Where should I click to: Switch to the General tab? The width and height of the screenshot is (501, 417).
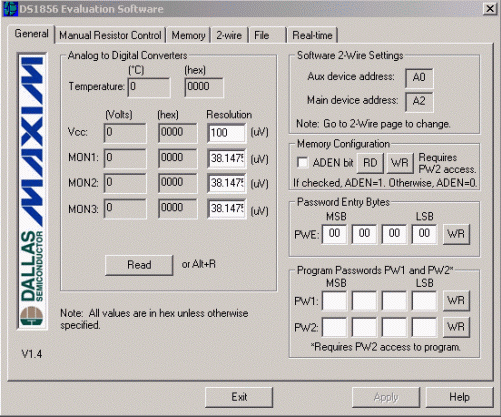tap(31, 34)
